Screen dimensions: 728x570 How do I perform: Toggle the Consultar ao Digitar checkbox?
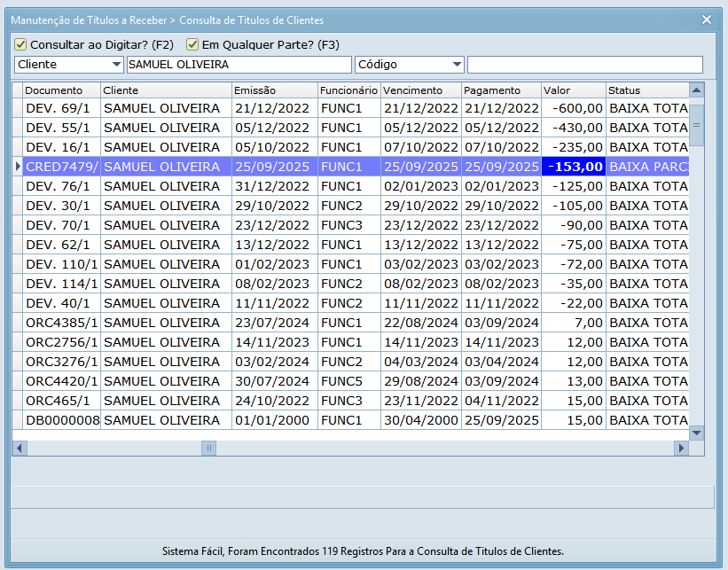[x=21, y=44]
